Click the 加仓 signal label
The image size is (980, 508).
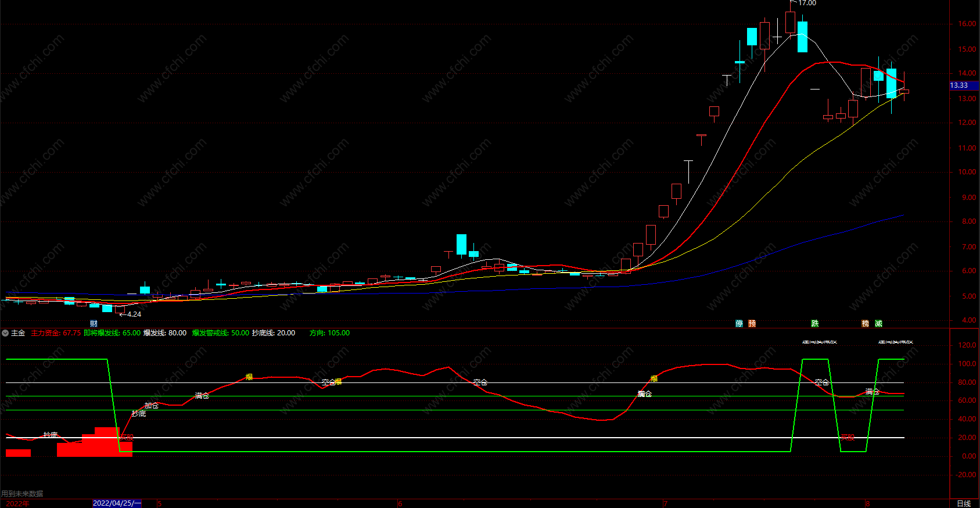coord(152,406)
